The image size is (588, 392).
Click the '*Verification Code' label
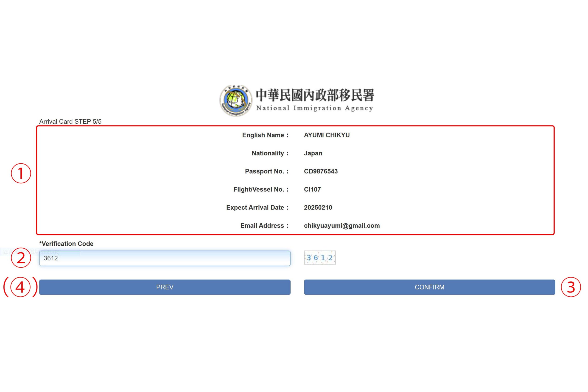tap(66, 244)
